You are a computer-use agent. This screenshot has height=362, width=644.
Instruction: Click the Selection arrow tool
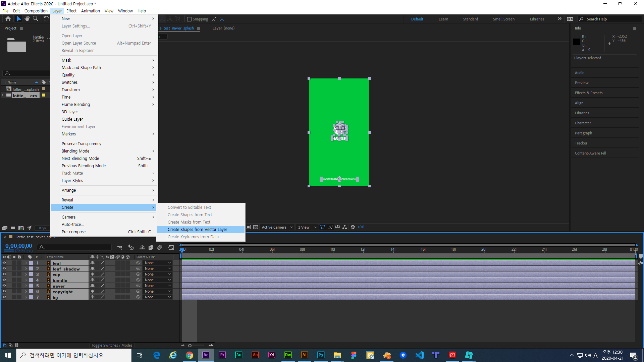pos(19,19)
